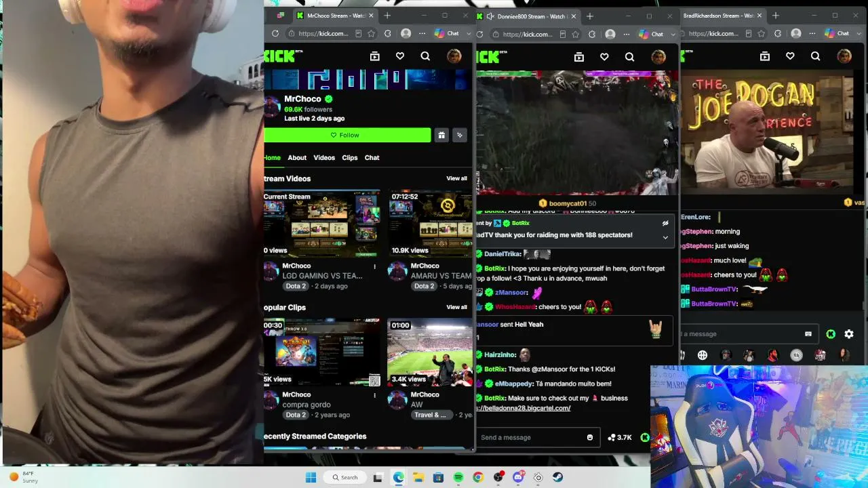Screen dimensions: 868x488
Task: Click the heart Following icon in MrChoco window
Action: click(400, 57)
